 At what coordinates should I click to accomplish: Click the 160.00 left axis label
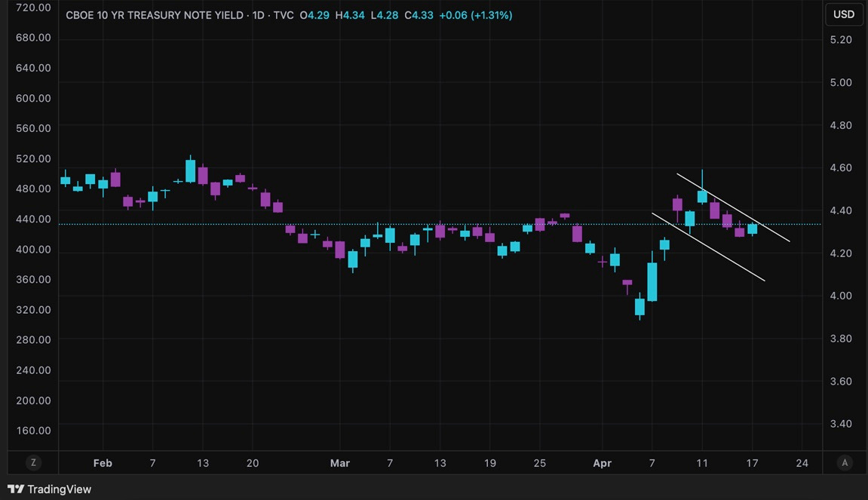(x=33, y=431)
